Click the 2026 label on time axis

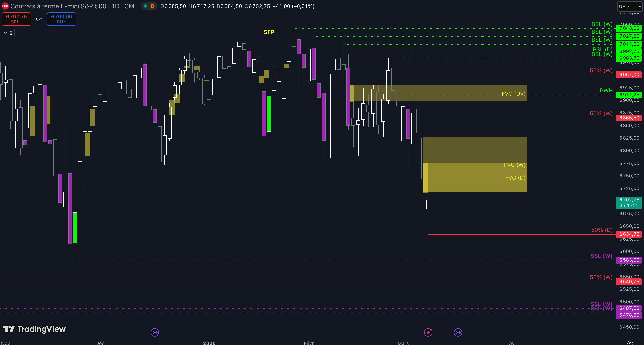pos(209,343)
